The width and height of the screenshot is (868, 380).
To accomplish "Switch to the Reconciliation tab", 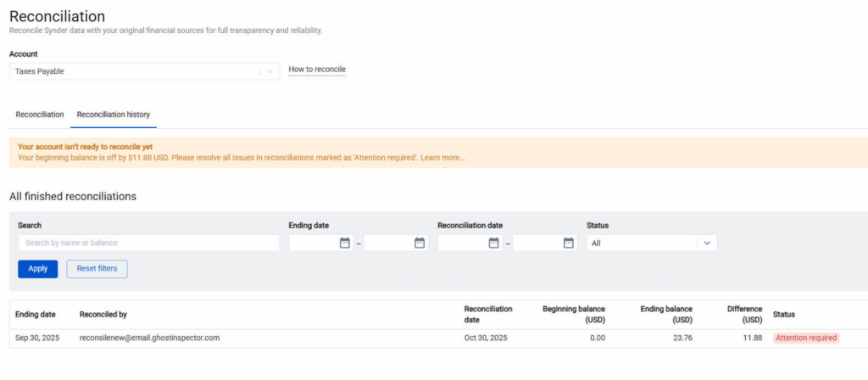I will click(x=40, y=115).
